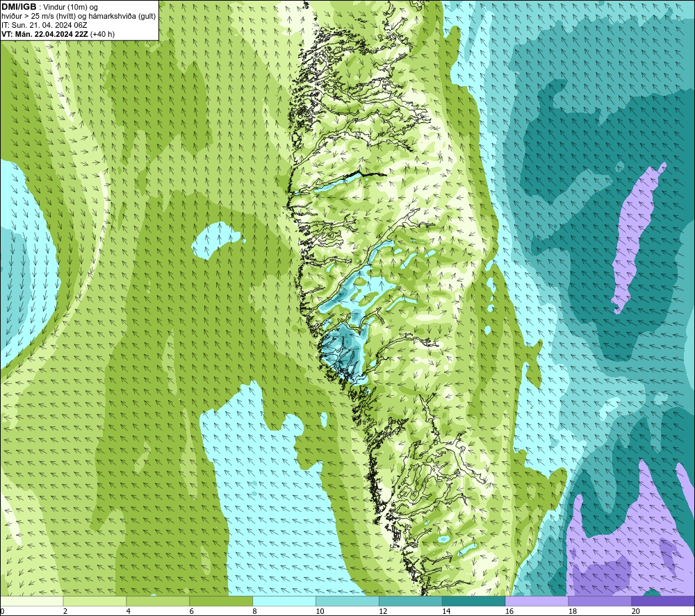Click the '6' label on the color scale
Image resolution: width=695 pixels, height=616 pixels.
[192, 611]
